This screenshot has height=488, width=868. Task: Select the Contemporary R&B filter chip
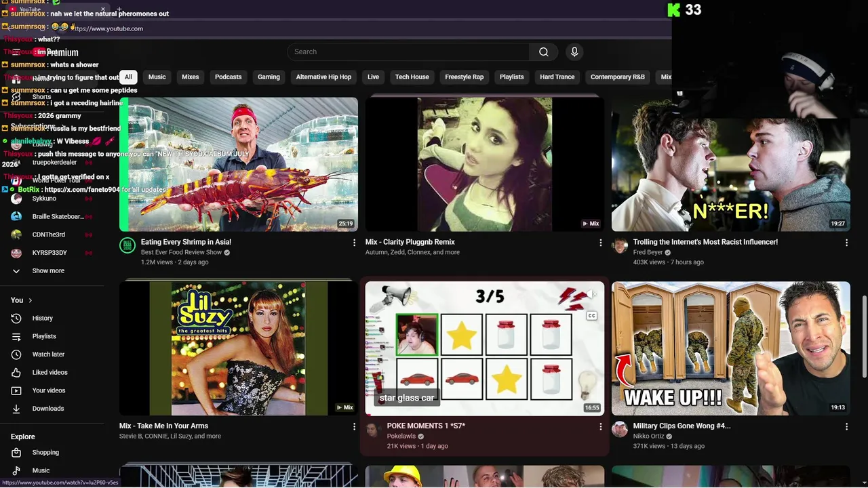point(618,77)
